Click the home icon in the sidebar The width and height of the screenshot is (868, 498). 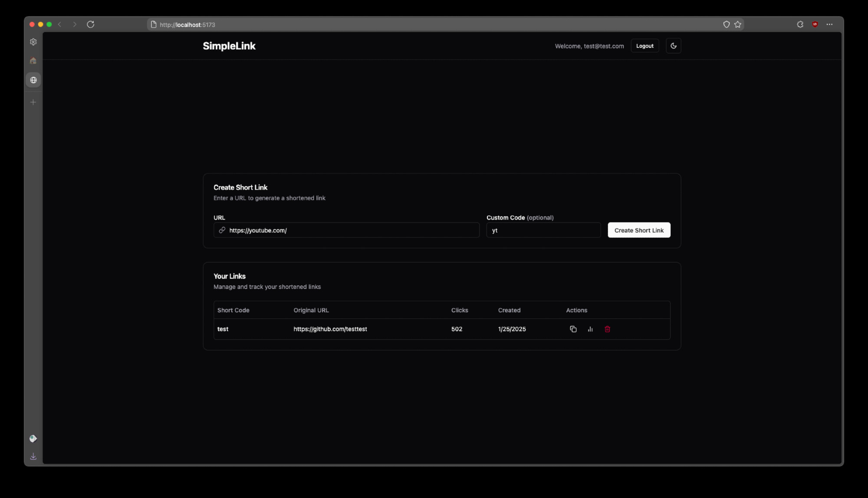[x=33, y=61]
